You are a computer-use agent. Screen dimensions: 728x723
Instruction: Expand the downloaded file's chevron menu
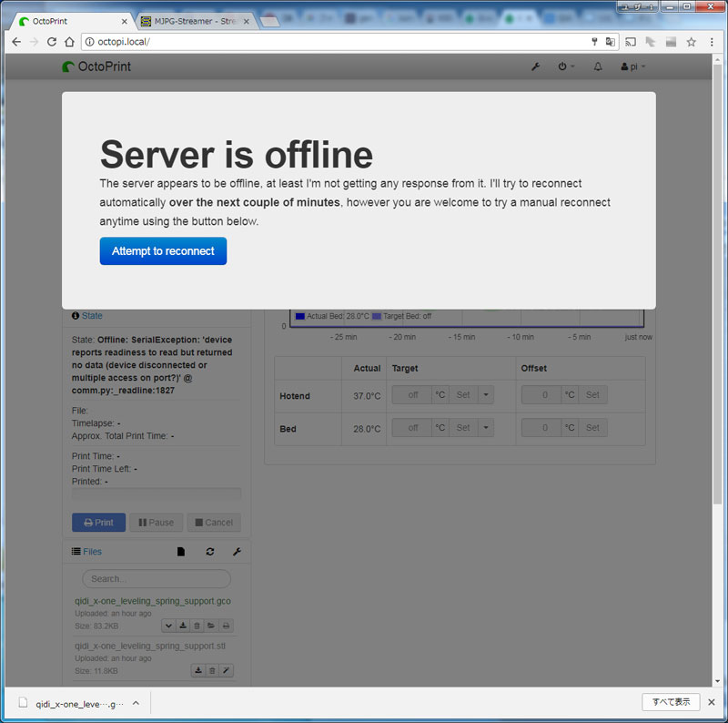(x=136, y=703)
